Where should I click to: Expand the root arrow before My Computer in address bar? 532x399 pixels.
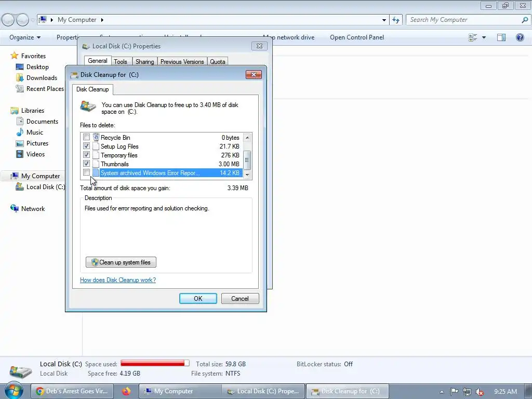click(52, 20)
